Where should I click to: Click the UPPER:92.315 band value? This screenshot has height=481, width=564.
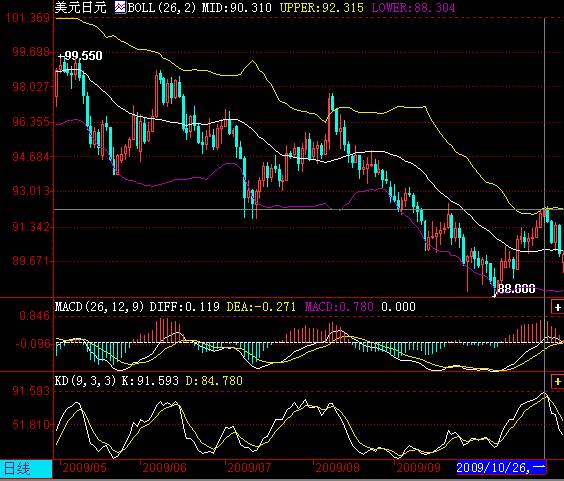(322, 8)
